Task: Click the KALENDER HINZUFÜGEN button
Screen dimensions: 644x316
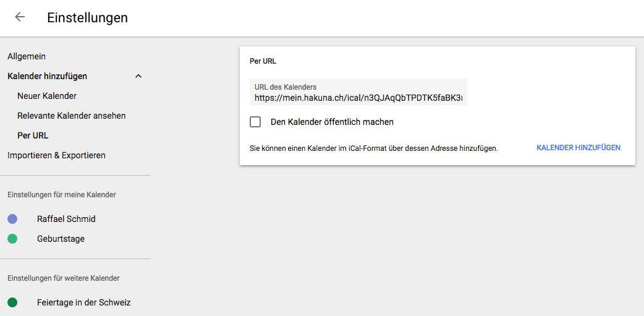Action: (x=578, y=148)
